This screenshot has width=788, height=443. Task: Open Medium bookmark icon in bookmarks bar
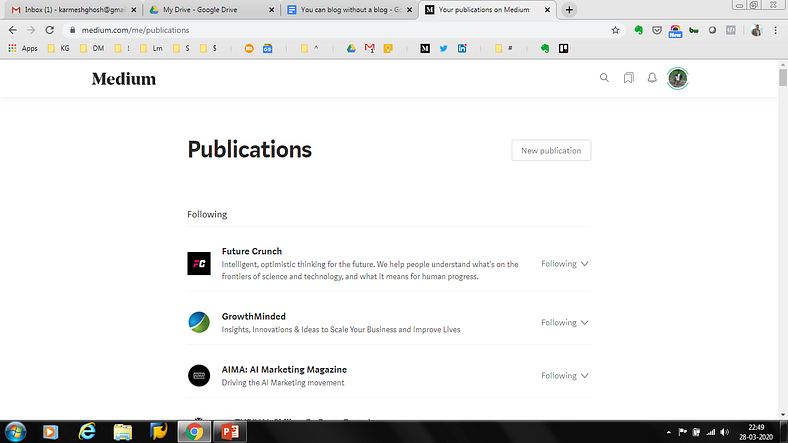click(425, 48)
